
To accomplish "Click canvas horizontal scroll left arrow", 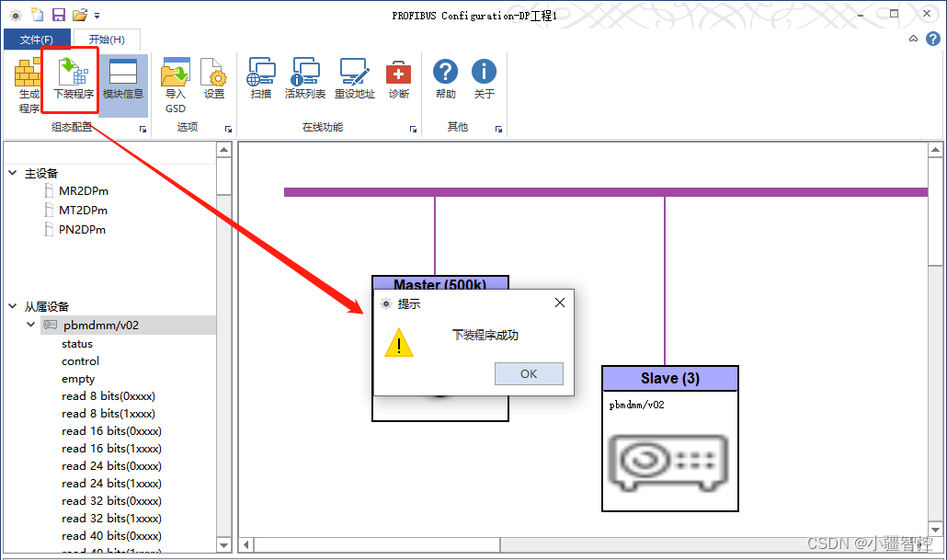I will click(246, 545).
